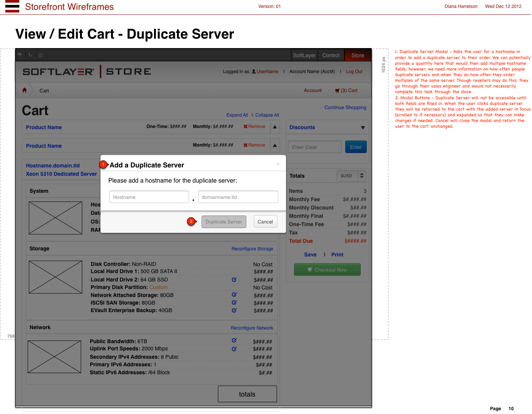
Task: Click red X icon on second Product Name row
Action: pos(246,145)
